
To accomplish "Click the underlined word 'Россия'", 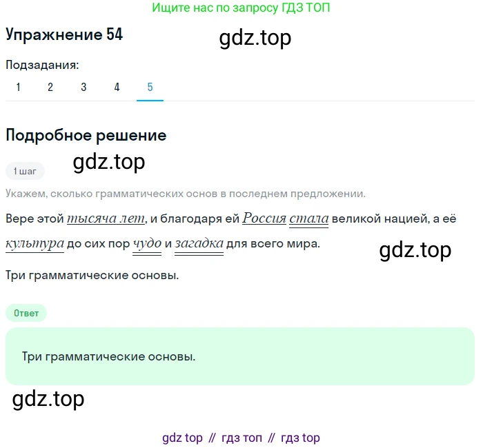I will (x=264, y=218).
